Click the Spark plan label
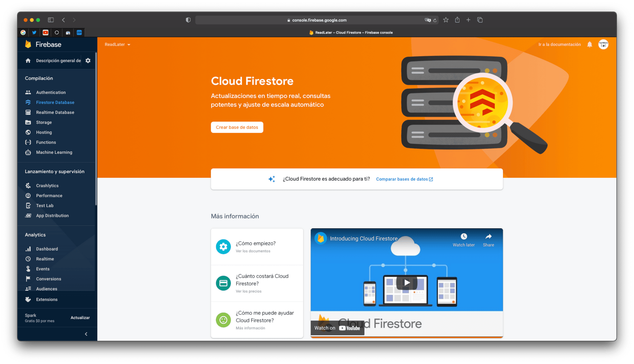 pyautogui.click(x=30, y=315)
